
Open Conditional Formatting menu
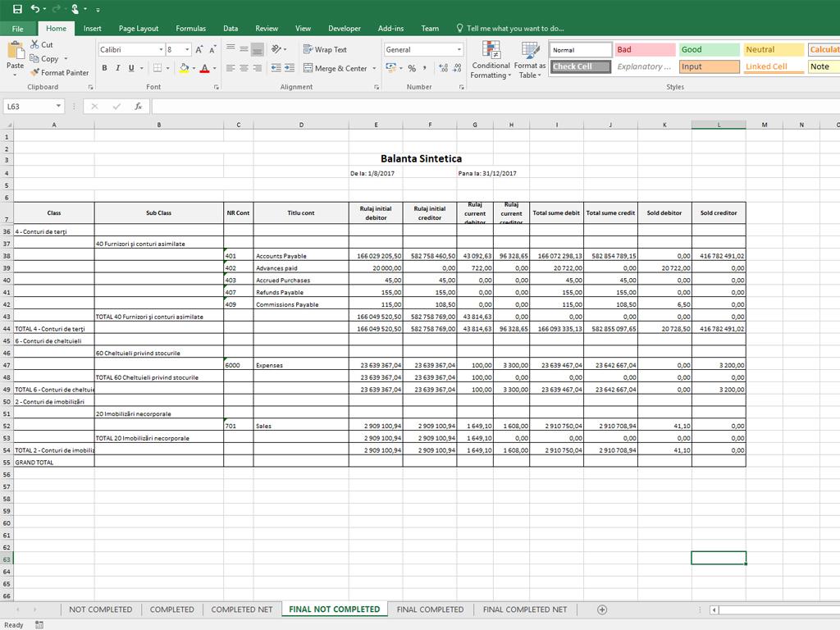pos(491,60)
